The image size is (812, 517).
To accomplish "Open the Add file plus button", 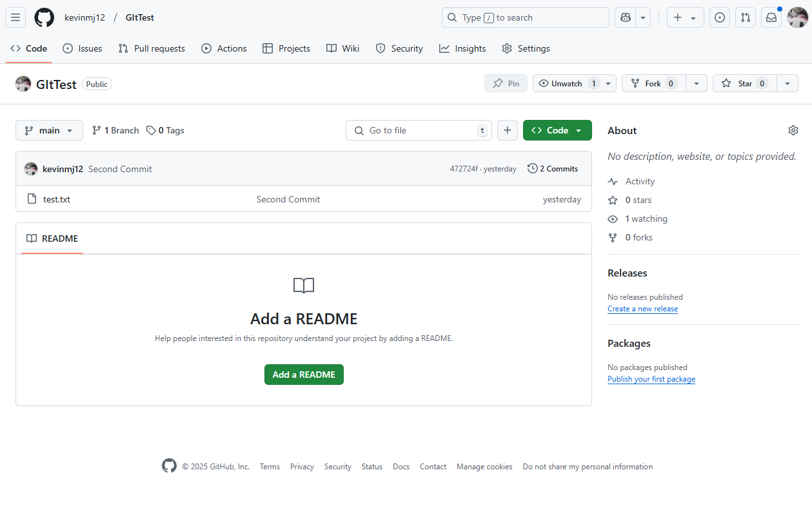I will point(508,130).
